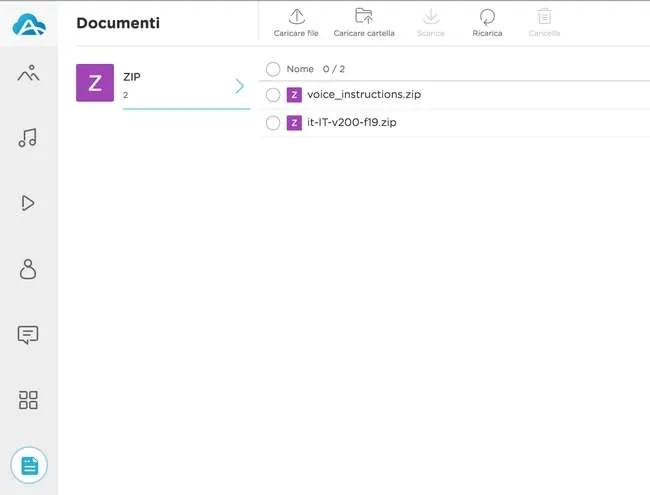Click Caricare file upload button
The height and width of the screenshot is (495, 650).
296,22
